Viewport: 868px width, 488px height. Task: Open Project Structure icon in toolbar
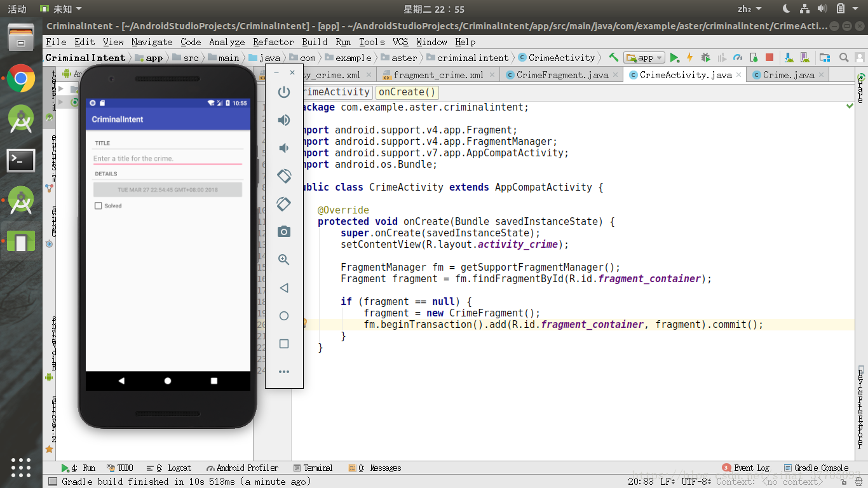[824, 57]
